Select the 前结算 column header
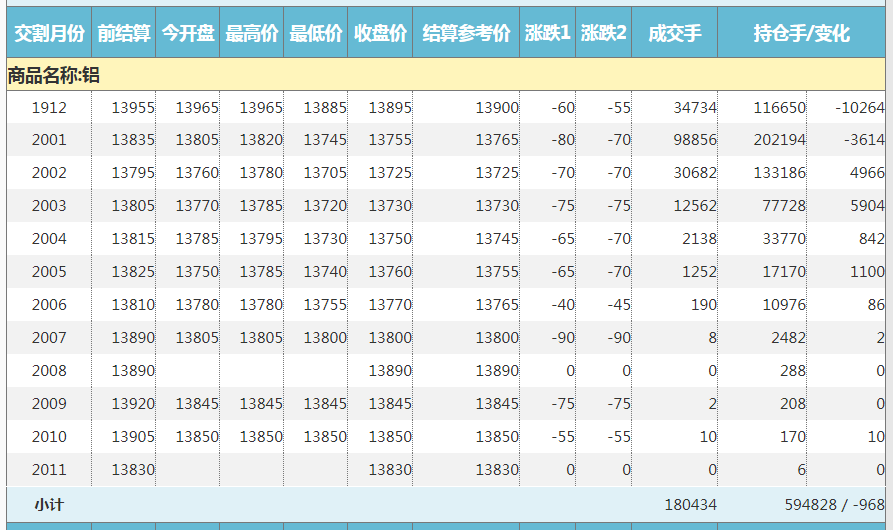 124,33
